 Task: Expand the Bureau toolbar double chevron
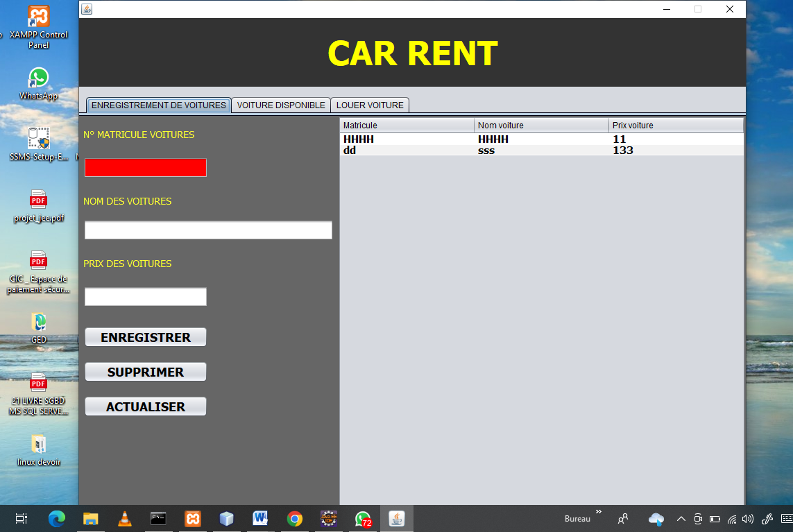pyautogui.click(x=598, y=513)
